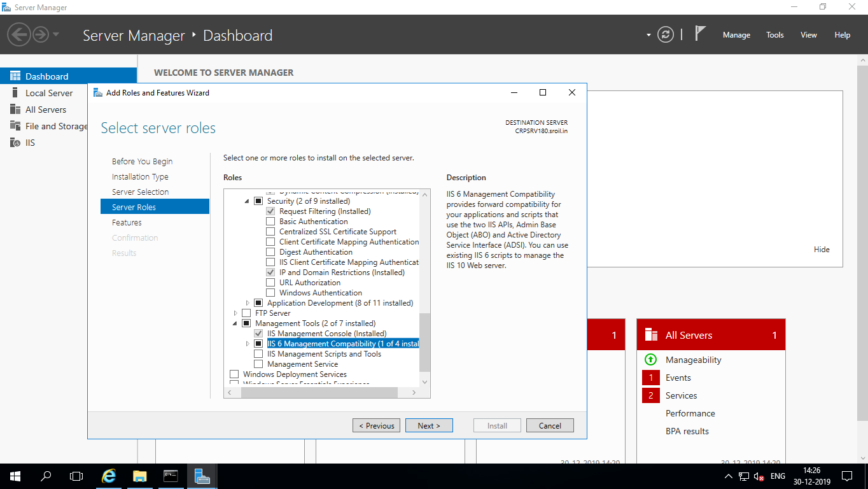Click the Previous button

click(377, 425)
